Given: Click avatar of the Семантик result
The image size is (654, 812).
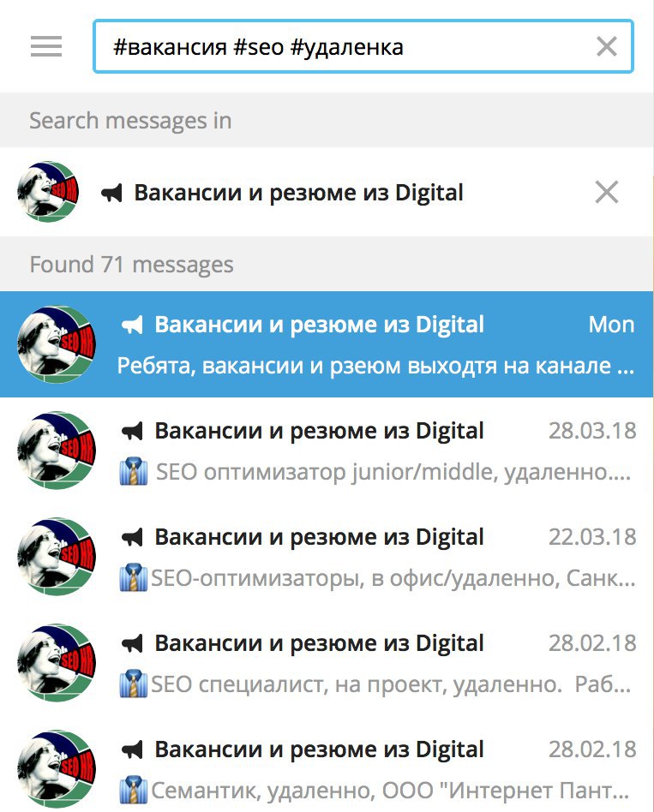Looking at the screenshot, I should (x=57, y=769).
